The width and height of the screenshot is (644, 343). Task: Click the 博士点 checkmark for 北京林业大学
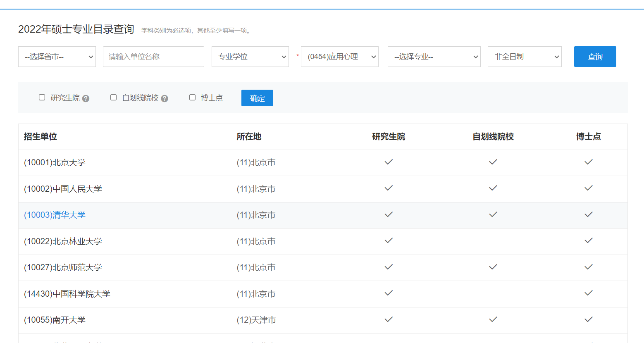(589, 241)
